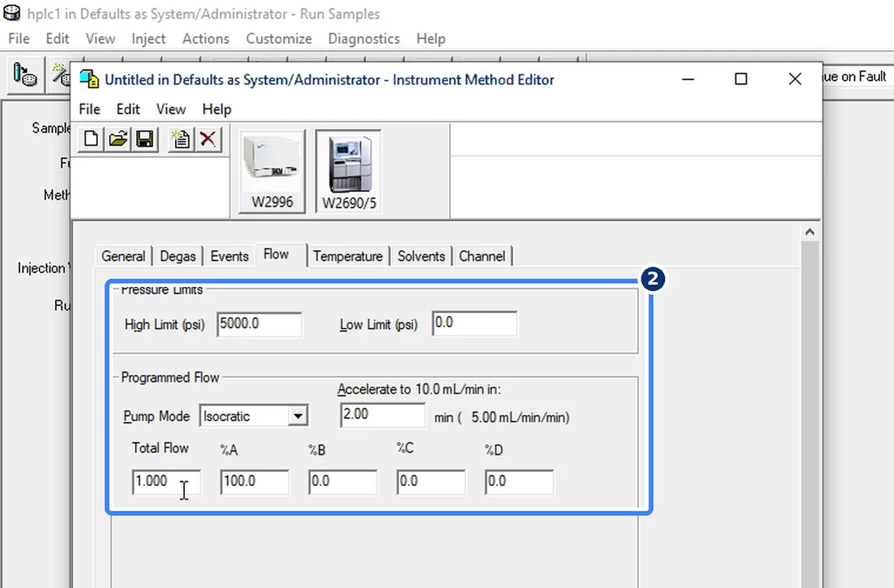Click the vertical scrollbar track in editor
Screen dimensions: 894x588
pyautogui.click(x=809, y=414)
